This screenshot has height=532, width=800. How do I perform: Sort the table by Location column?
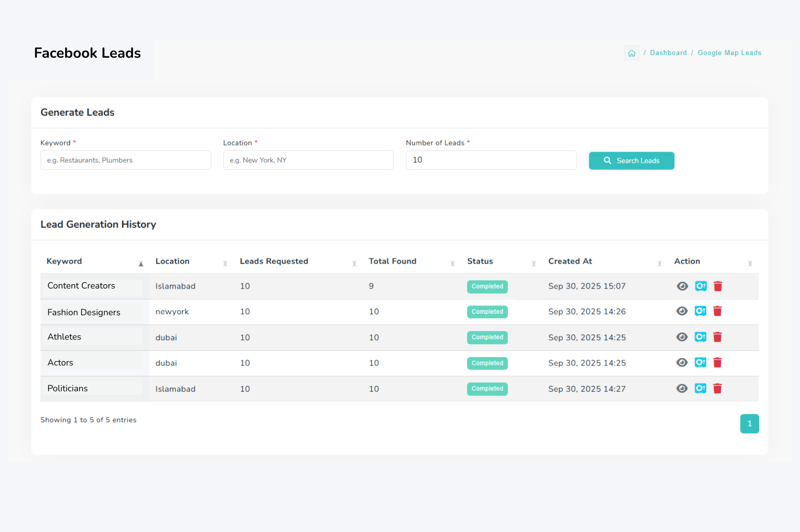click(172, 261)
